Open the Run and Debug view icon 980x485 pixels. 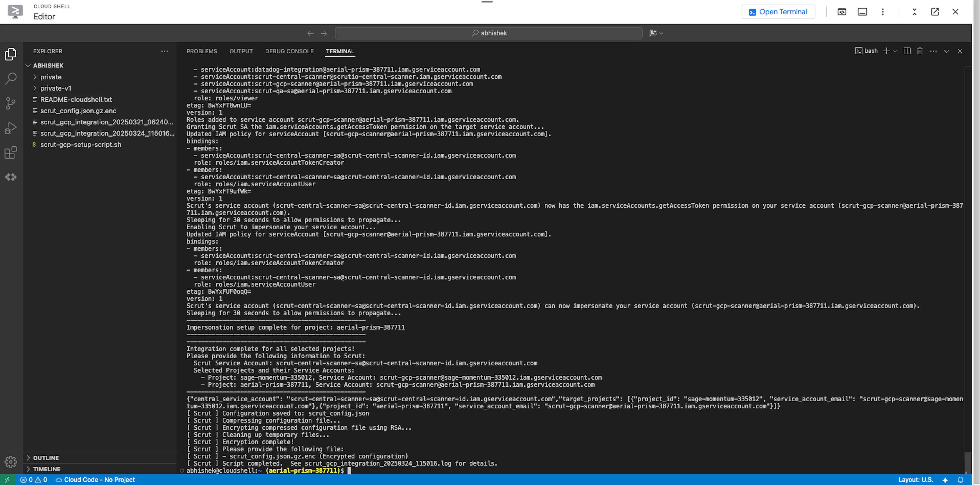(x=11, y=128)
